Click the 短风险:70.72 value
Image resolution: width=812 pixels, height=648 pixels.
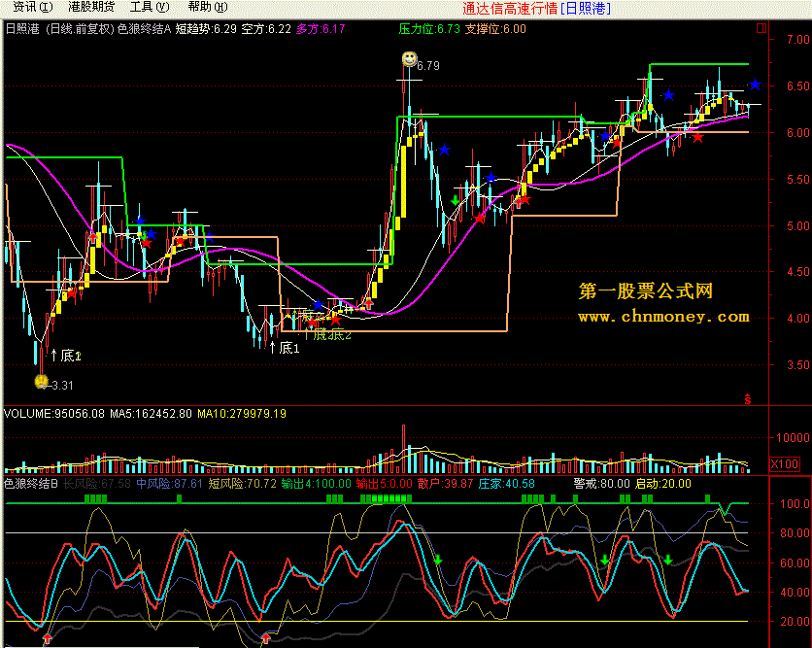243,484
